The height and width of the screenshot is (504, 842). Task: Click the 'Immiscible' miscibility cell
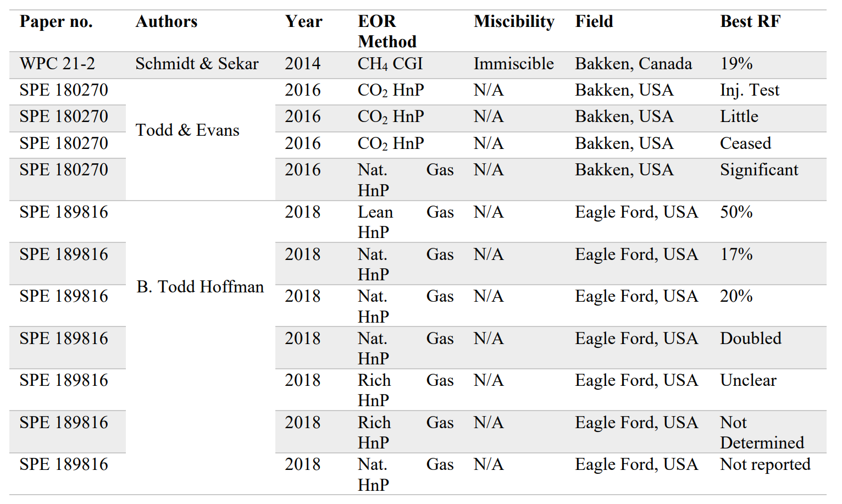[514, 64]
